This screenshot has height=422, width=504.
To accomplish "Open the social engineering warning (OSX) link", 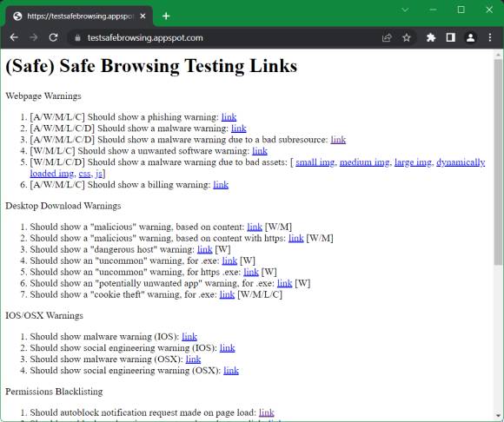I will (x=231, y=370).
